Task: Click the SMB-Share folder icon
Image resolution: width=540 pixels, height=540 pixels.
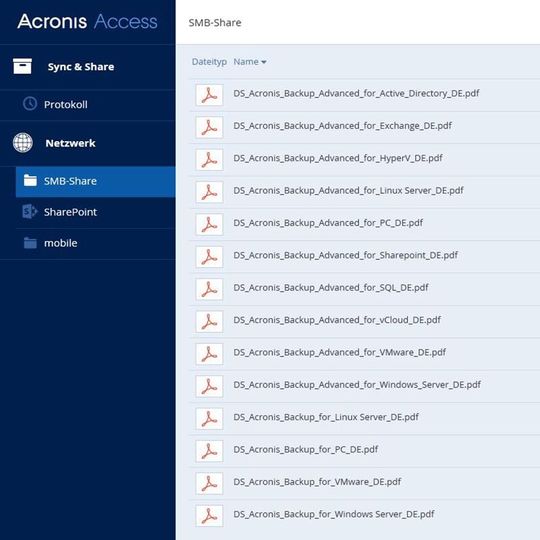Action: click(x=30, y=180)
